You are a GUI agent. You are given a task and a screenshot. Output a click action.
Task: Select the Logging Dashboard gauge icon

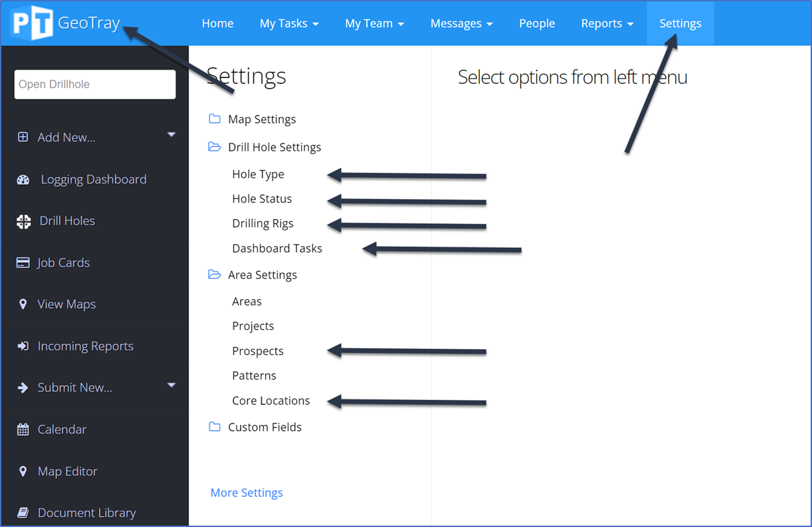22,178
